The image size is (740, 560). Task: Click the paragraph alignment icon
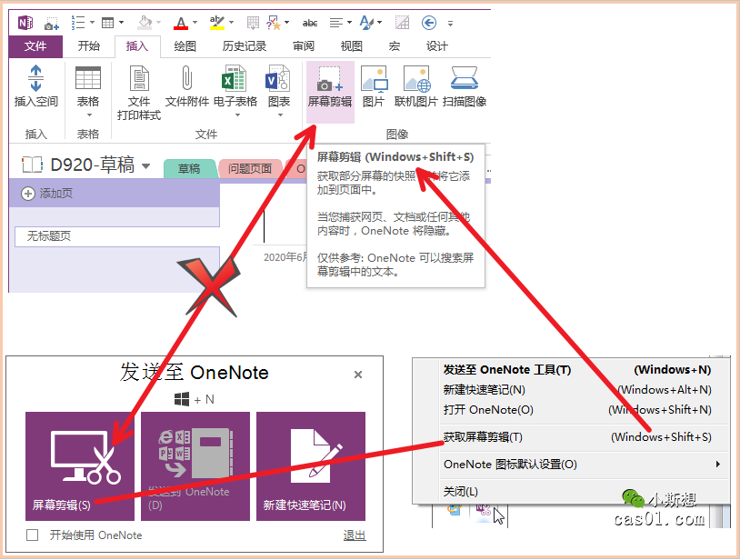336,23
